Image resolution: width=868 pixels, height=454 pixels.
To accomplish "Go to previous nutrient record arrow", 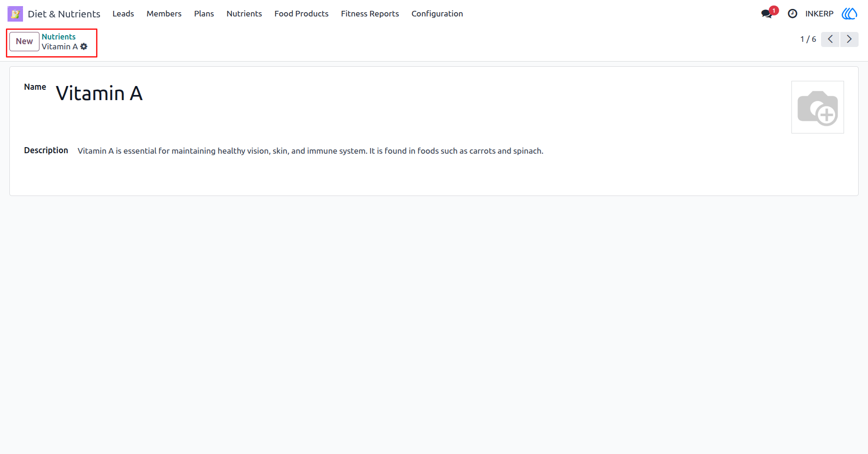I will point(830,39).
